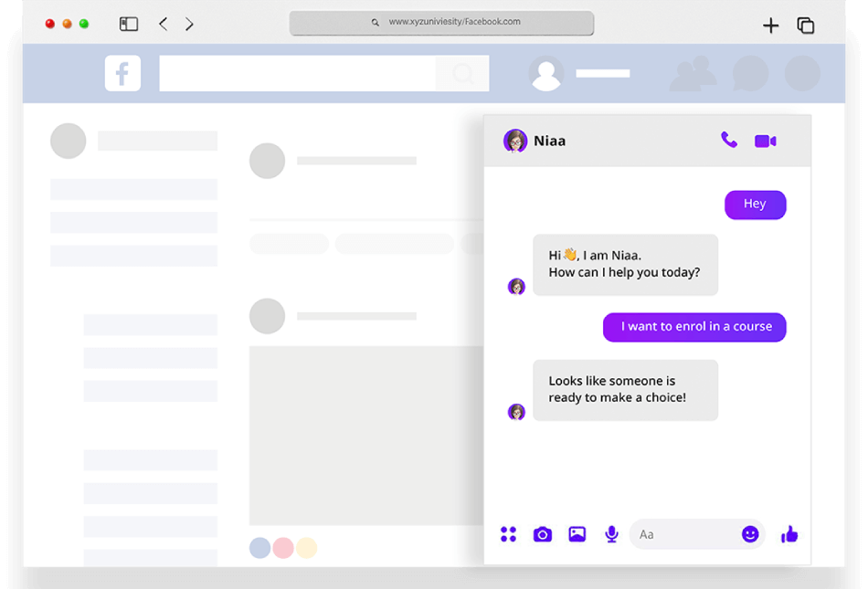Open the emoji picker in message field
Viewport: 868px width, 589px height.
pos(750,534)
